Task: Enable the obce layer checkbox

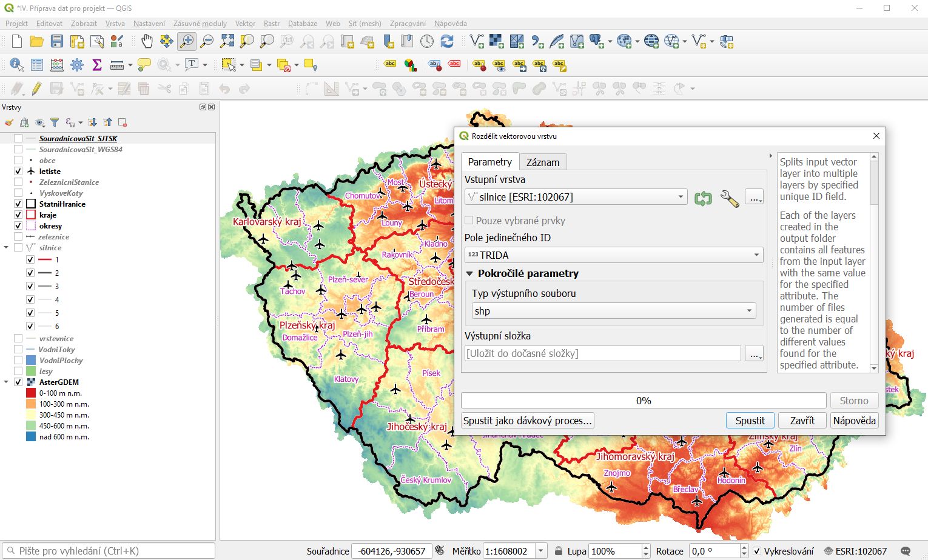Action: click(18, 161)
